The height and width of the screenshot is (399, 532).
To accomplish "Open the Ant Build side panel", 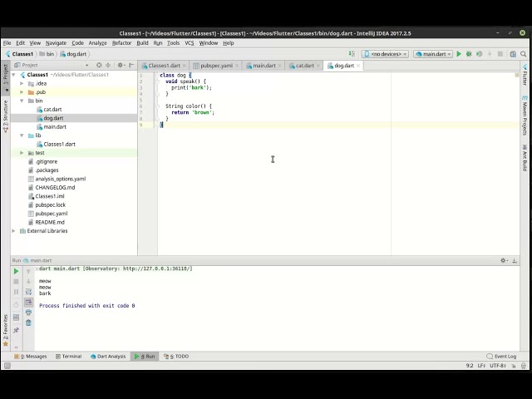I will coord(525,157).
